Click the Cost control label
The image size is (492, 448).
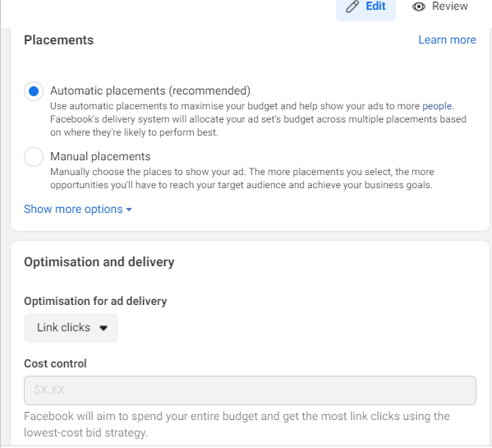point(55,363)
